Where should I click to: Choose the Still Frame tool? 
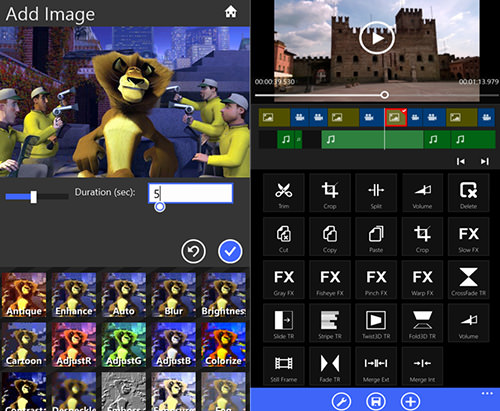[x=284, y=366]
